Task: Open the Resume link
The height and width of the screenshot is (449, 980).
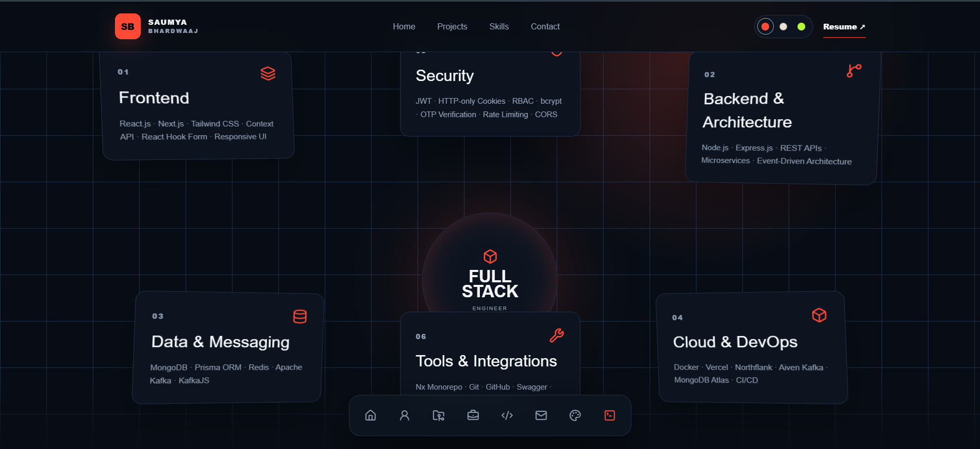Action: tap(844, 27)
